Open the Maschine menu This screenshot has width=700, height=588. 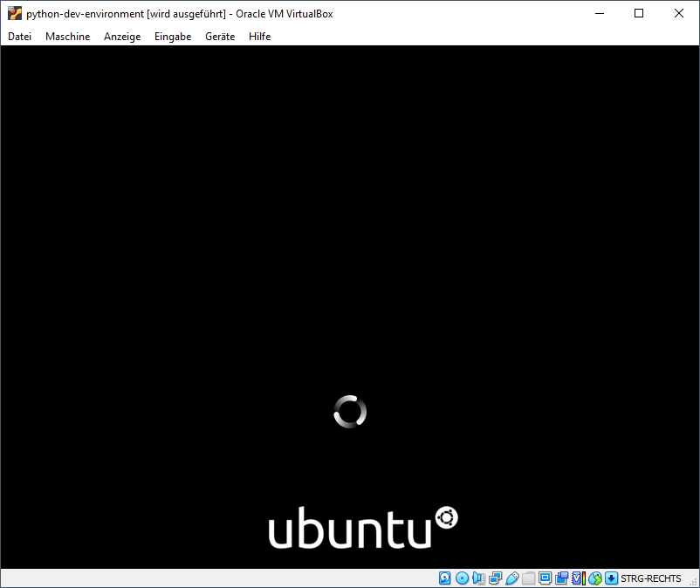[67, 36]
